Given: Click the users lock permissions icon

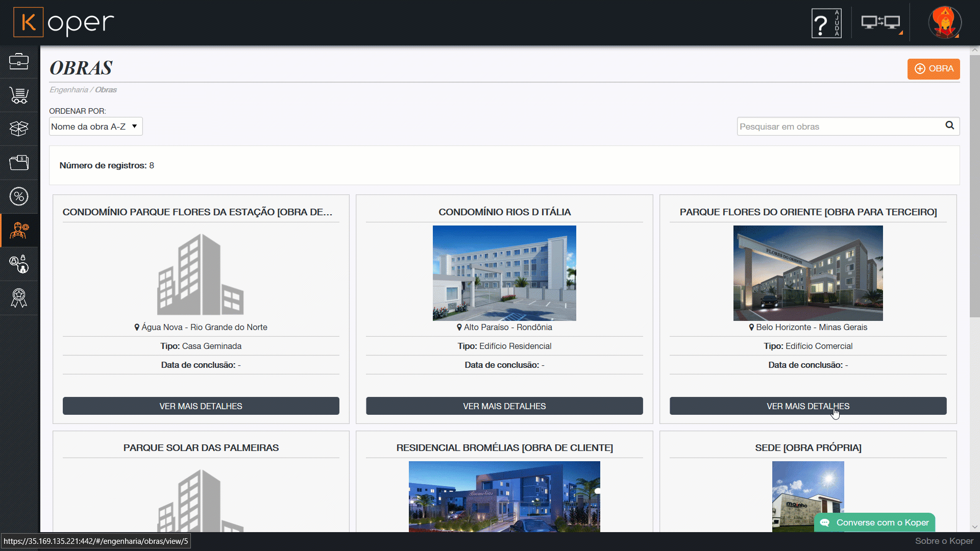Looking at the screenshot, I should [x=19, y=264].
